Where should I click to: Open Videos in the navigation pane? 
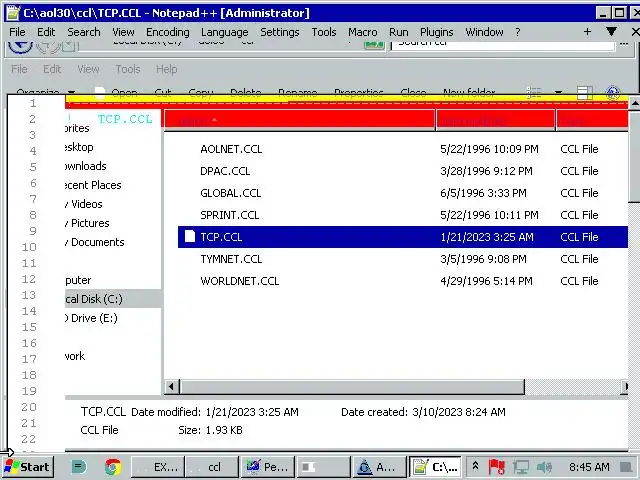pos(84,204)
